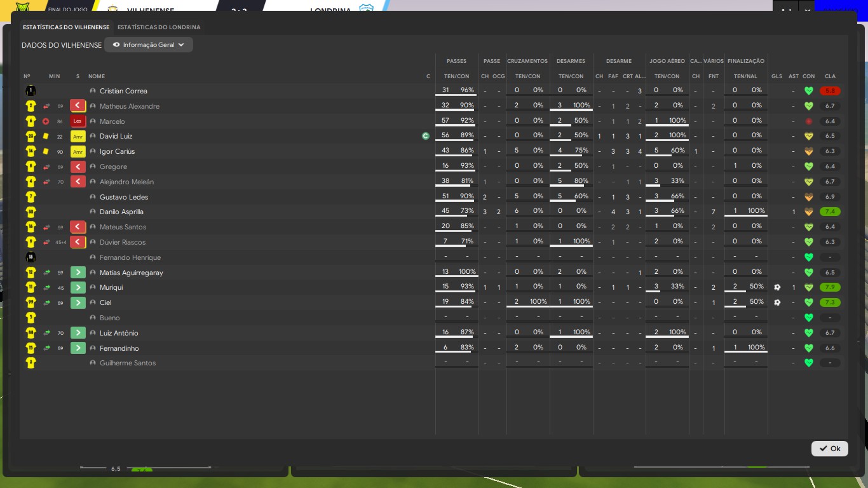This screenshot has width=868, height=488.
Task: Click the red condition icon for Marcelo
Action: (x=809, y=121)
